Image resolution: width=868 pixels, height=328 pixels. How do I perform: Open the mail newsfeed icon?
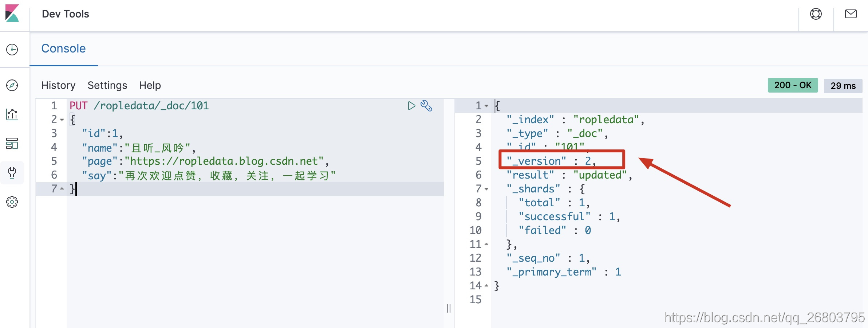pos(851,14)
